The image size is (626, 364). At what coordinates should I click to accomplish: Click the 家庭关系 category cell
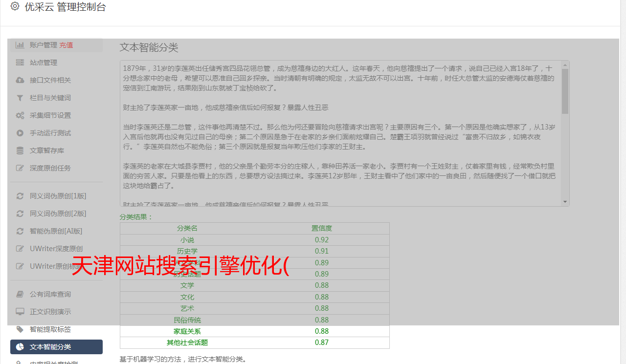(187, 331)
